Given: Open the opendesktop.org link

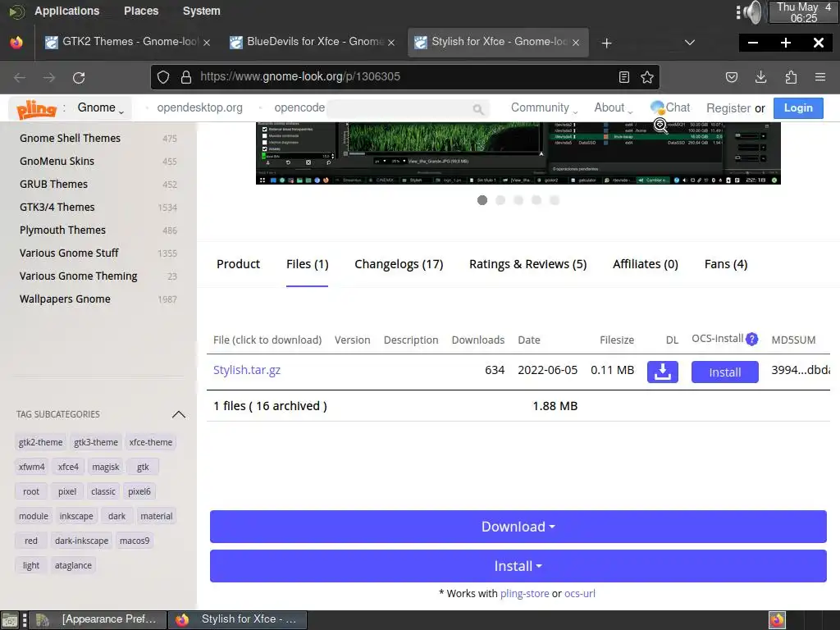Looking at the screenshot, I should pos(200,107).
